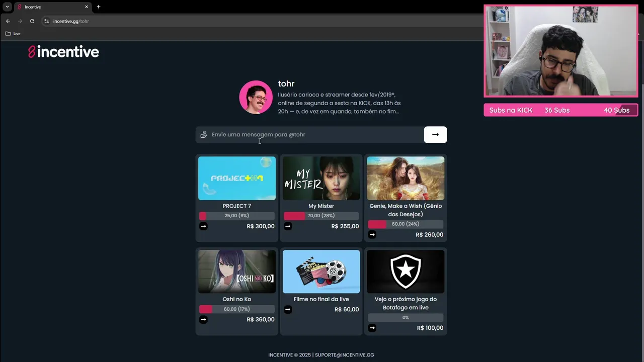The height and width of the screenshot is (362, 644).
Task: Click the R$ 100,00 price
Action: coord(430,328)
